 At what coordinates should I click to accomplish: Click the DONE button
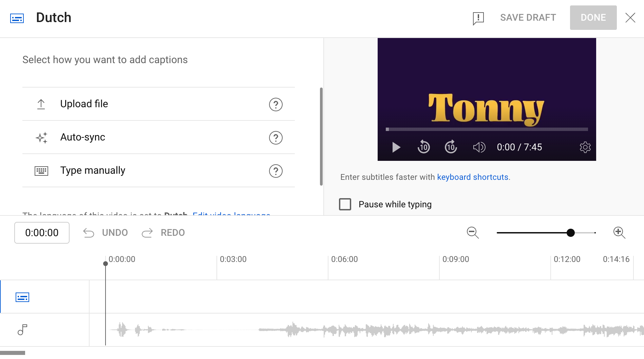point(593,18)
